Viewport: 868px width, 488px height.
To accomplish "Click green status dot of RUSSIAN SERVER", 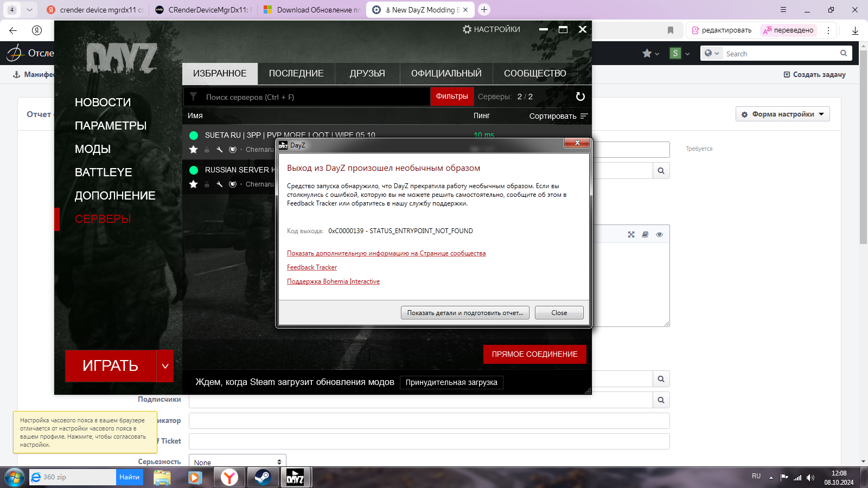I will point(194,170).
